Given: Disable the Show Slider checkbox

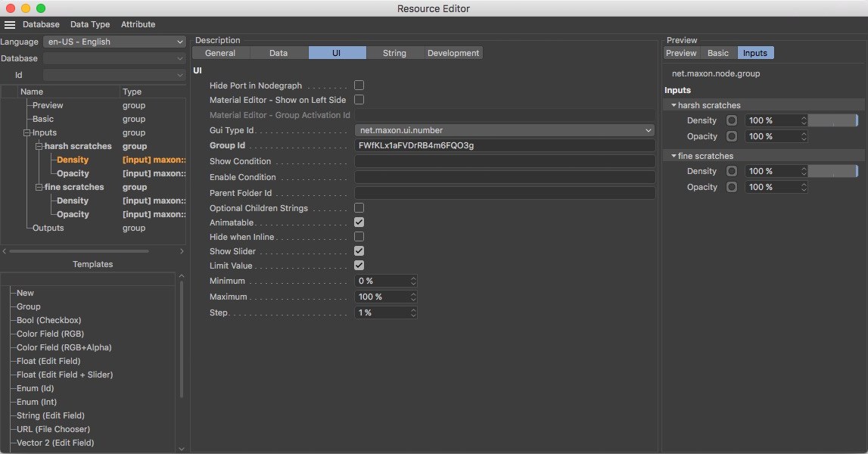Looking at the screenshot, I should pyautogui.click(x=359, y=250).
